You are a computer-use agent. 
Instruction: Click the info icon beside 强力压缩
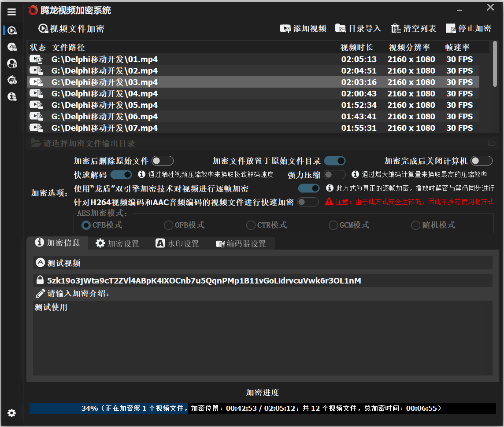pos(355,174)
